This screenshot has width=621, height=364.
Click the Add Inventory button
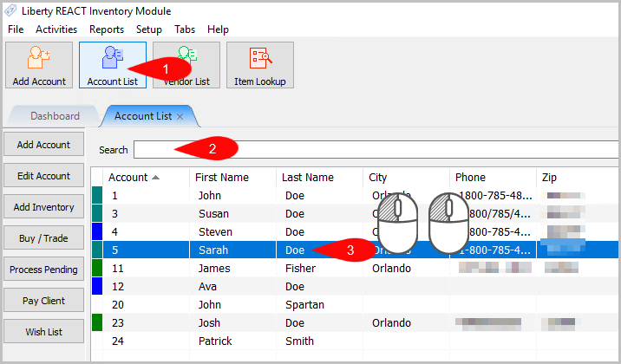pyautogui.click(x=43, y=207)
